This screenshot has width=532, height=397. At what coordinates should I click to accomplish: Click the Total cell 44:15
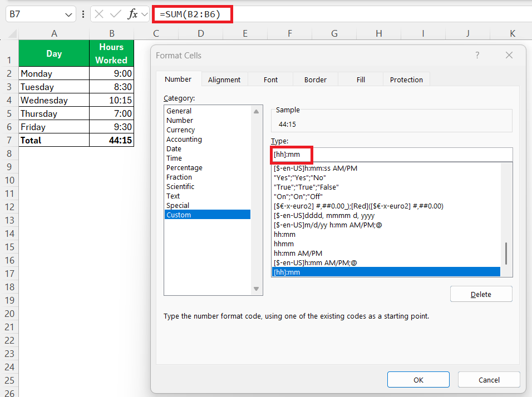(x=112, y=140)
